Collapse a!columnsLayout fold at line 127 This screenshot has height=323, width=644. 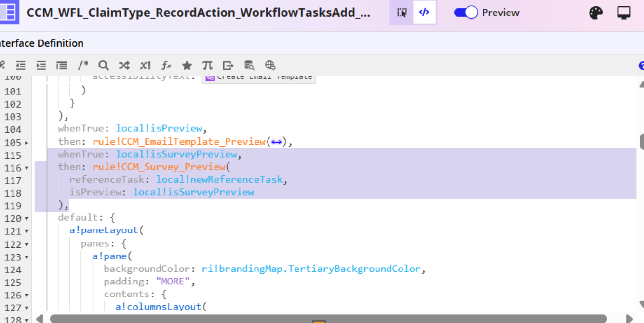point(26,308)
